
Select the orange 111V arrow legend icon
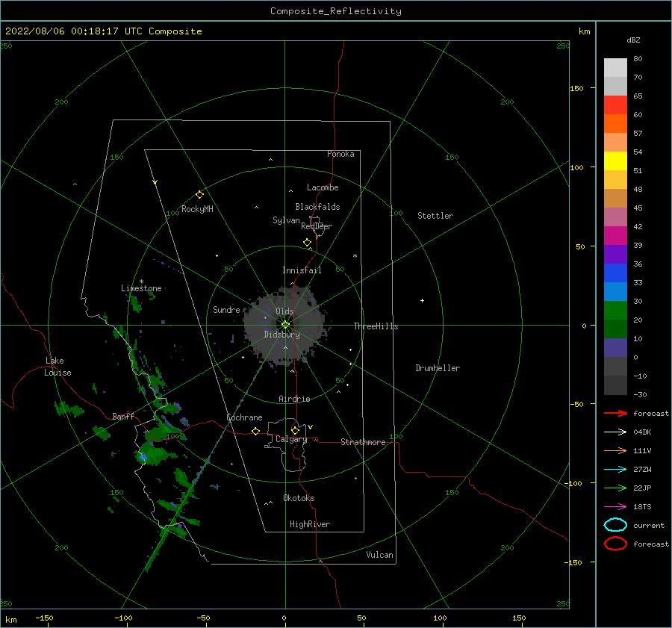click(x=615, y=450)
